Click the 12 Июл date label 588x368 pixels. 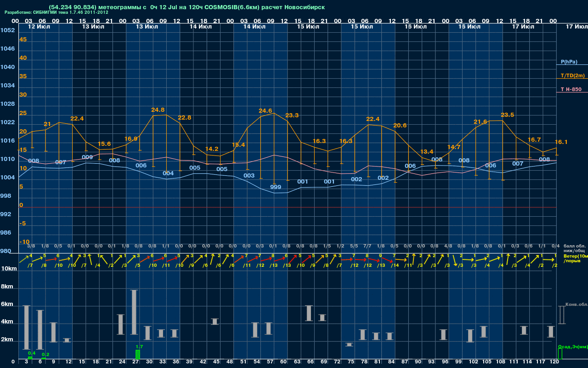pyautogui.click(x=39, y=27)
